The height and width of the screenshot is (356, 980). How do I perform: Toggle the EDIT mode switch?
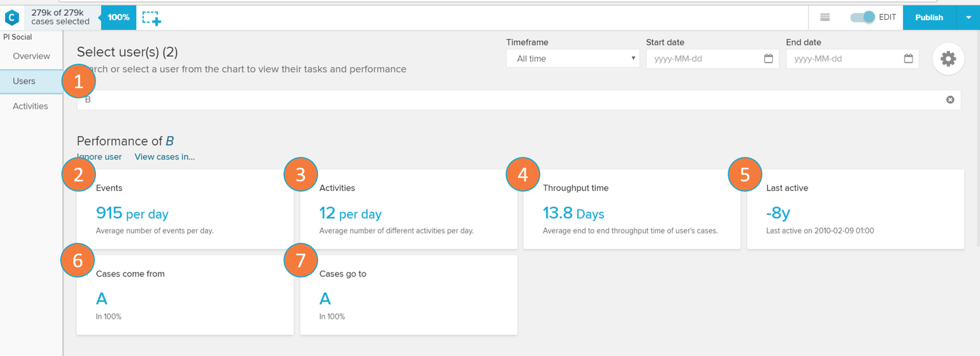coord(862,18)
